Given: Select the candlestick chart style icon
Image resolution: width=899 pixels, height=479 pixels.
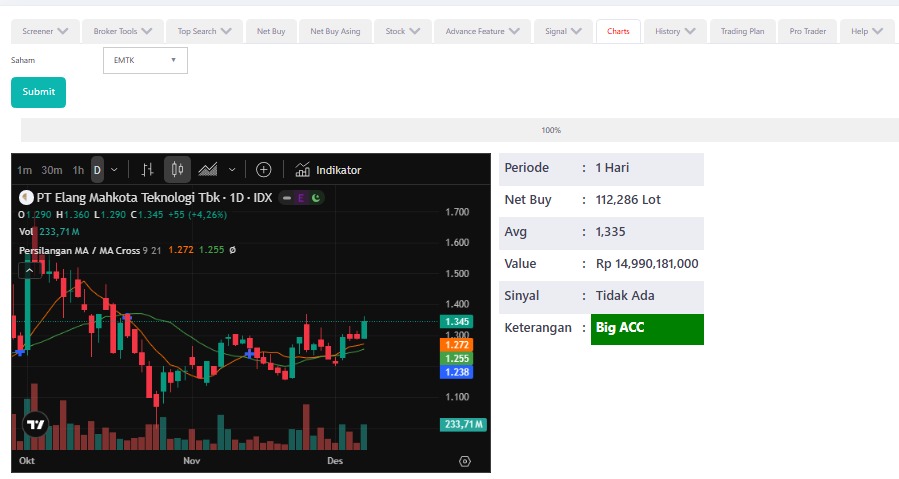Looking at the screenshot, I should point(177,170).
